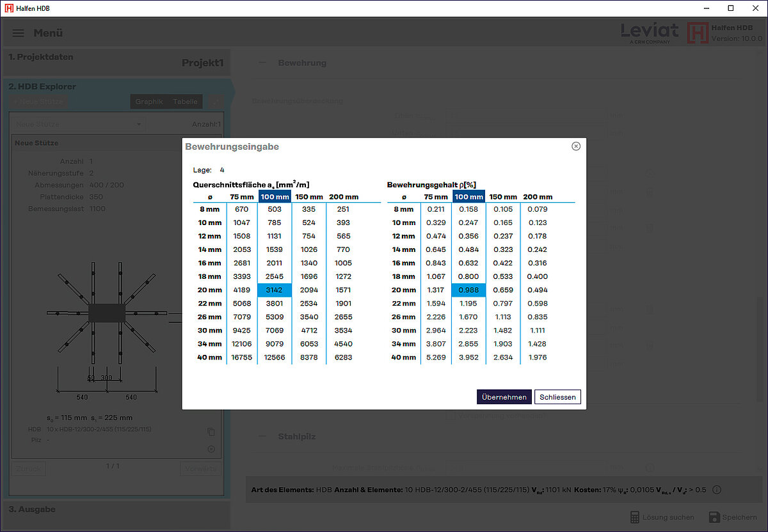This screenshot has height=532, width=768.
Task: Select 100 mm header in Querschnittsfläche table
Action: pos(275,196)
